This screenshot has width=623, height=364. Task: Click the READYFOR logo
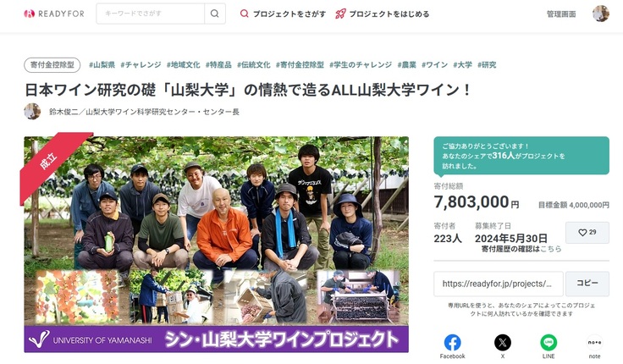point(54,14)
